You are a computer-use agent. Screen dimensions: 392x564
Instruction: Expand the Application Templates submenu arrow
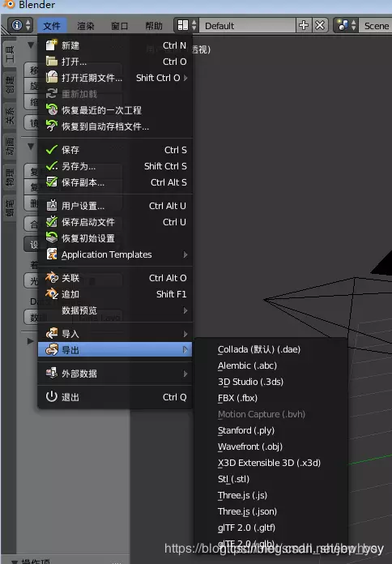(x=185, y=254)
